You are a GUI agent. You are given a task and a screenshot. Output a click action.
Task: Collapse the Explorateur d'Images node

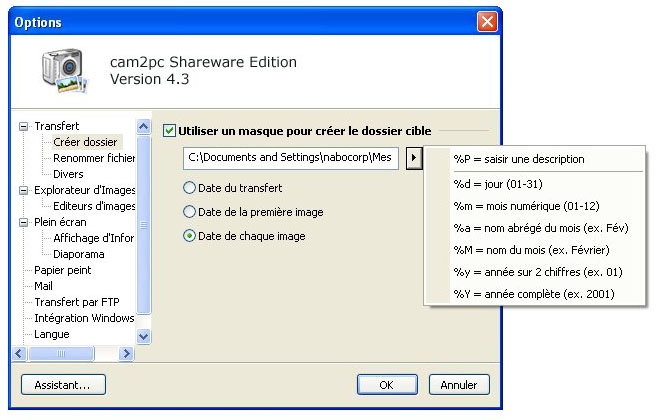pos(24,190)
